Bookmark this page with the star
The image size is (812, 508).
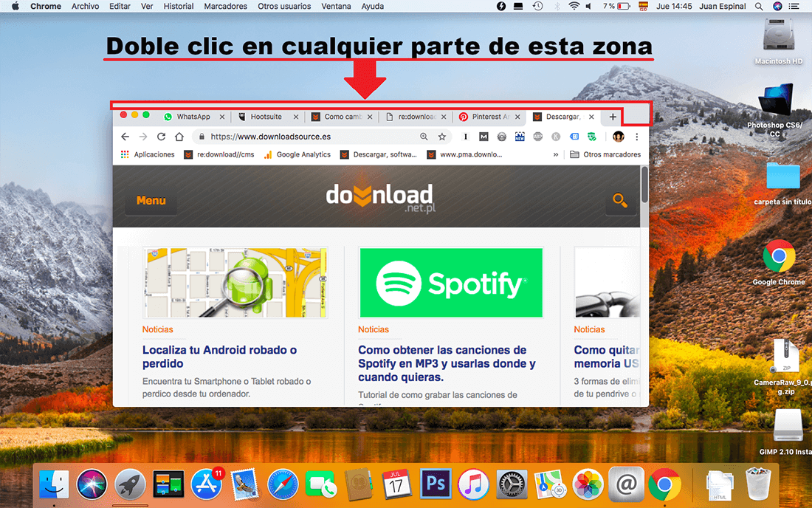441,137
